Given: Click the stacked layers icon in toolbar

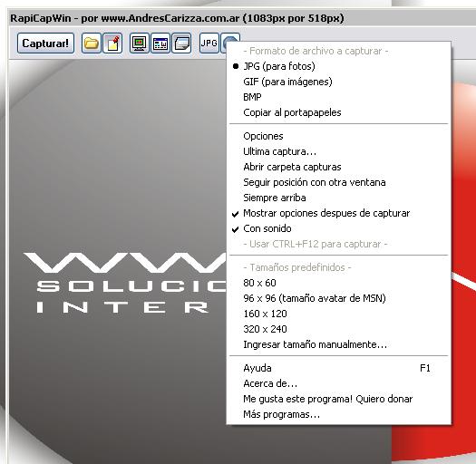Looking at the screenshot, I should click(x=181, y=43).
